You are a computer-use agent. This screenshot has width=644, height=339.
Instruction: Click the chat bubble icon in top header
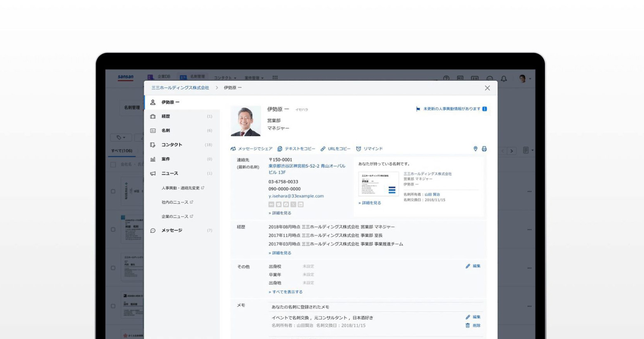tap(490, 79)
